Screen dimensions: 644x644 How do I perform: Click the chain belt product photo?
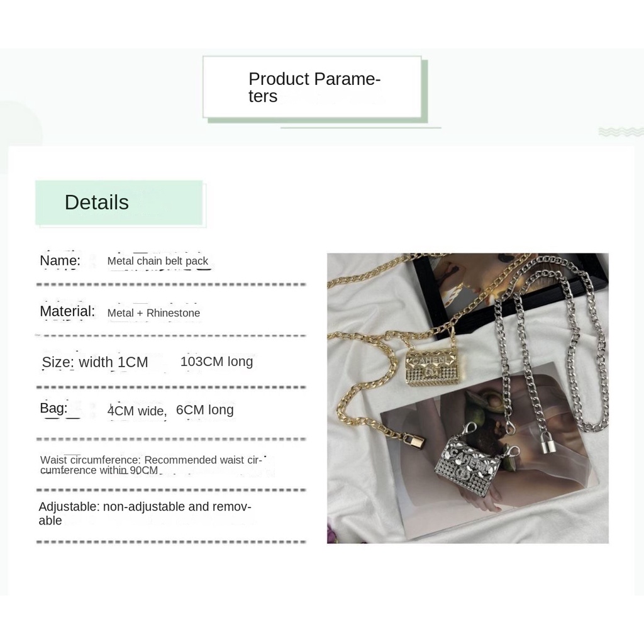[x=468, y=398]
